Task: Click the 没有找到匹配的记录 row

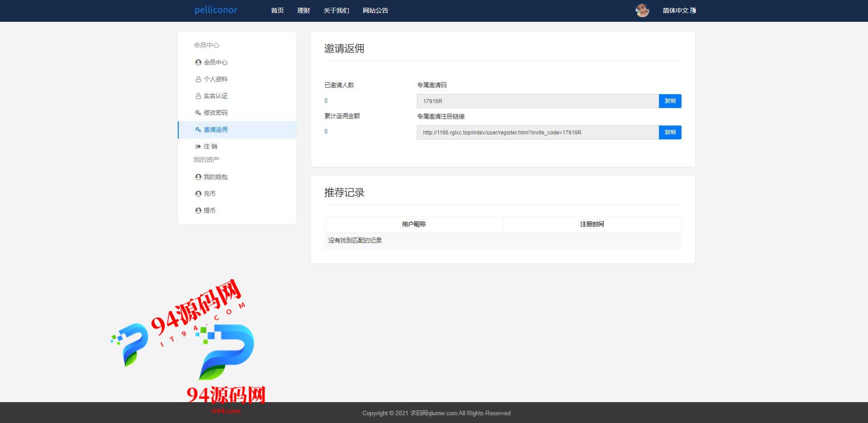Action: [x=503, y=240]
